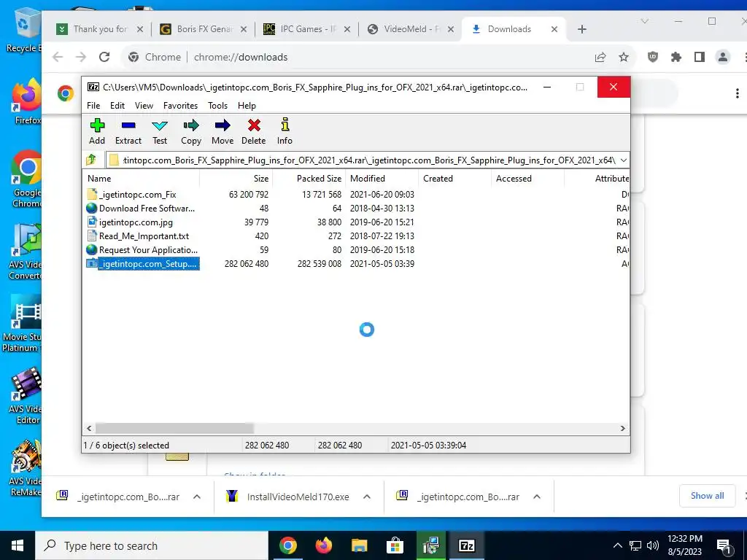Screen dimensions: 747x560
Task: Select the _igetintopc.com_Fix folder
Action: (137, 194)
